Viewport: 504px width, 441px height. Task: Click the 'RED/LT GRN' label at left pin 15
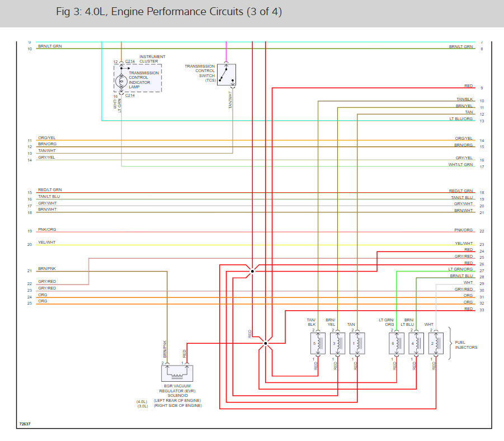[x=50, y=190]
